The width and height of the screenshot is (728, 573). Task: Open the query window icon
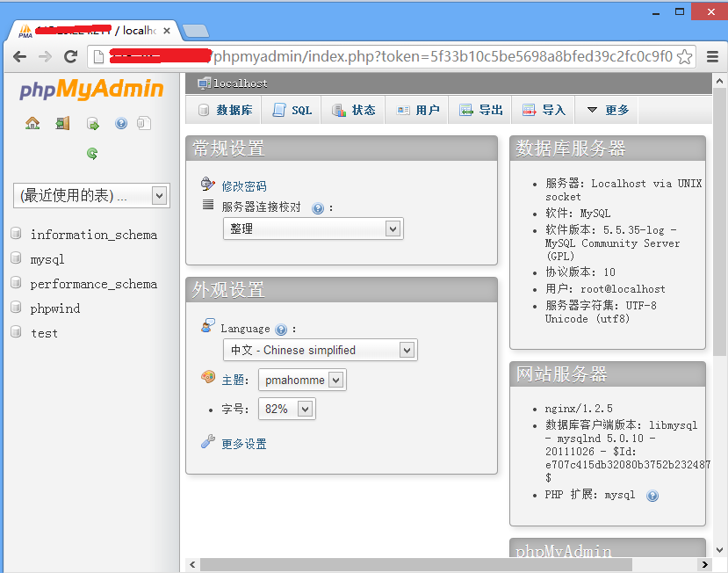pos(93,124)
